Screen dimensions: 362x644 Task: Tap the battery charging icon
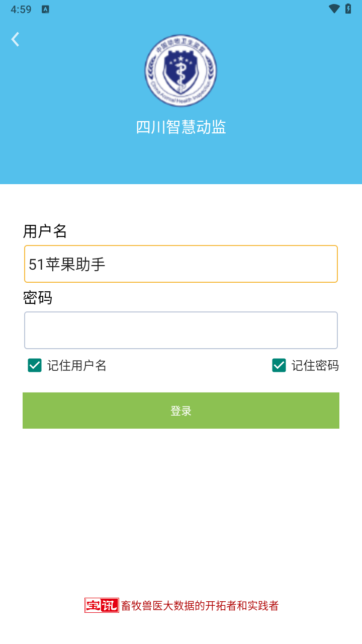348,9
